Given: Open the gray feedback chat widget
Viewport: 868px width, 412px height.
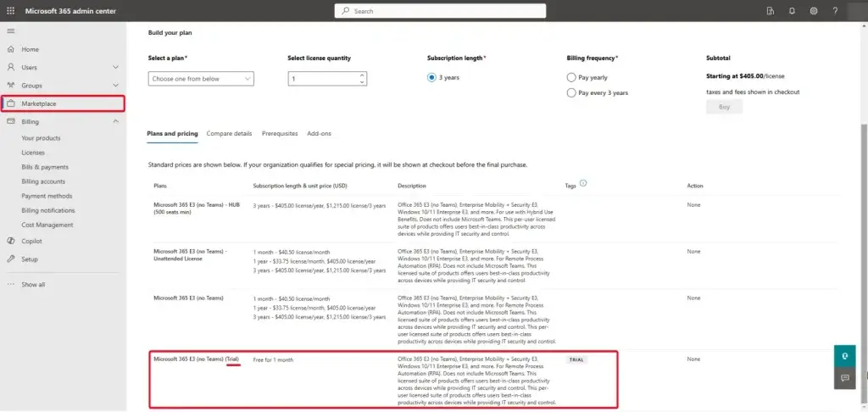Looking at the screenshot, I should (845, 378).
